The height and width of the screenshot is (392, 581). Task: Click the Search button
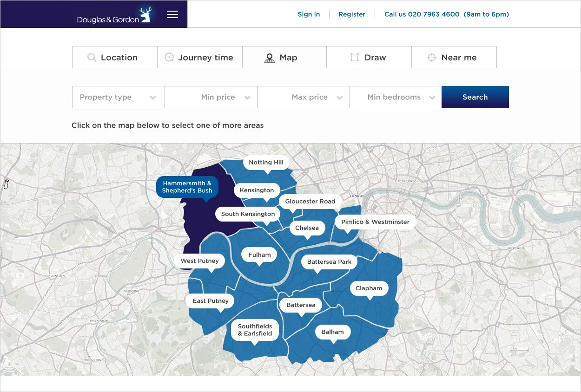(x=475, y=97)
